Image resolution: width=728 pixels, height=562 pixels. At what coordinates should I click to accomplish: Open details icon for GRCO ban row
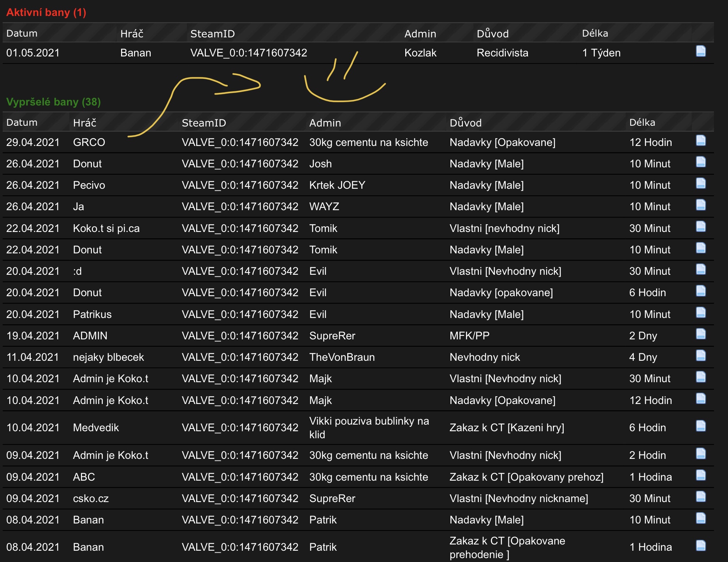[700, 140]
